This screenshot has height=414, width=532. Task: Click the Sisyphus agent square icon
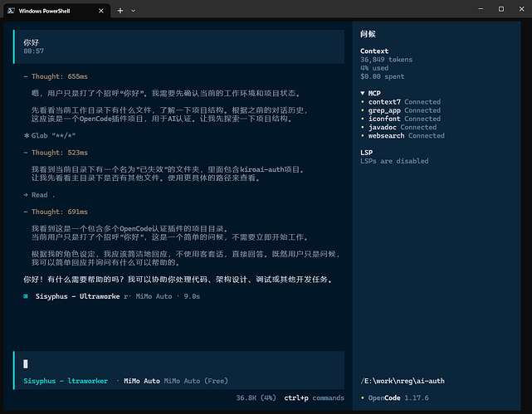pos(26,296)
